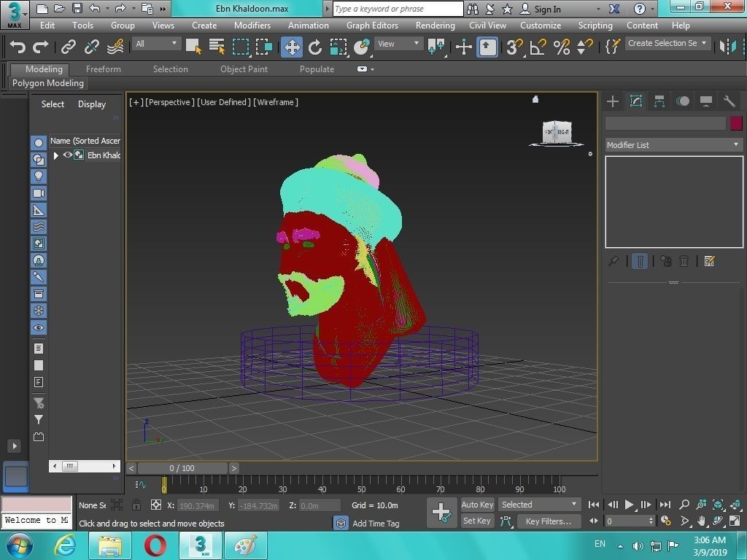Click the Undo arrow in main toolbar
The width and height of the screenshot is (747, 560).
pos(18,47)
